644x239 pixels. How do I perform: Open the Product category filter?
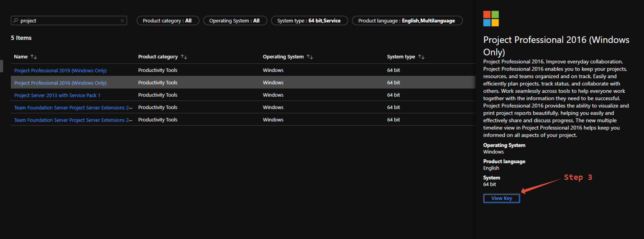(x=168, y=21)
